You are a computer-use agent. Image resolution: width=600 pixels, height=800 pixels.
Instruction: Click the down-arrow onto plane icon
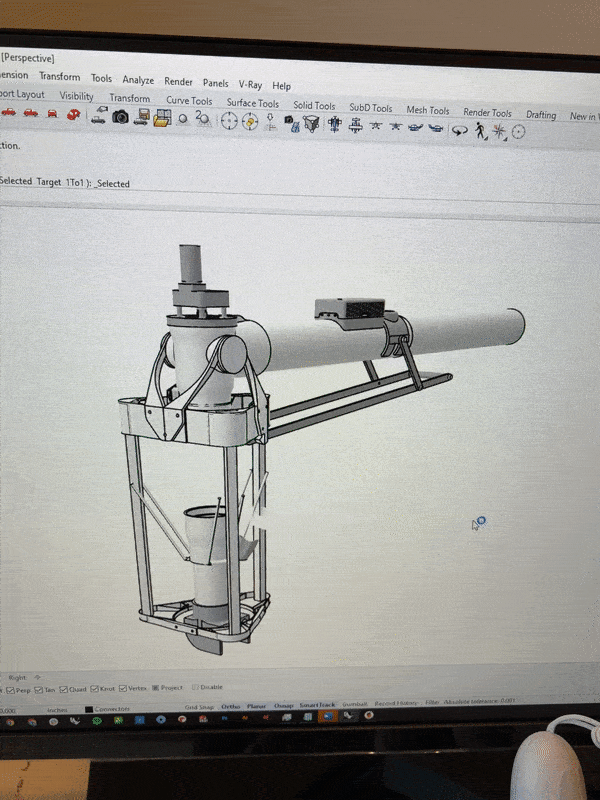tap(270, 122)
